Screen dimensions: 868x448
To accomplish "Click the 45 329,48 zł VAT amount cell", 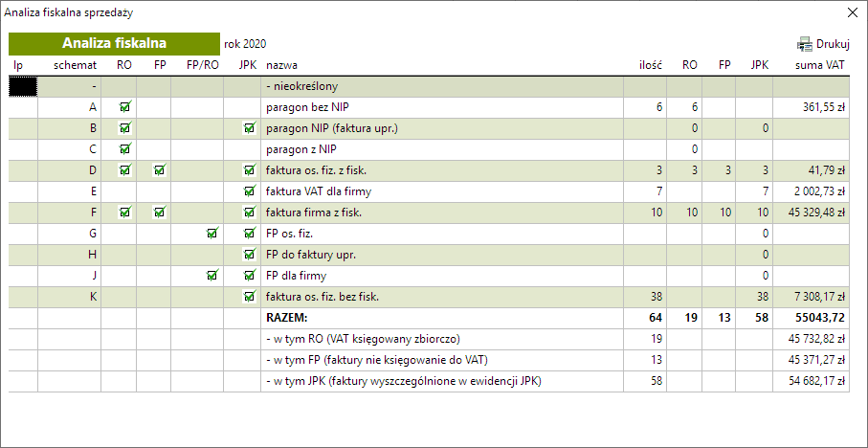I will [x=811, y=213].
